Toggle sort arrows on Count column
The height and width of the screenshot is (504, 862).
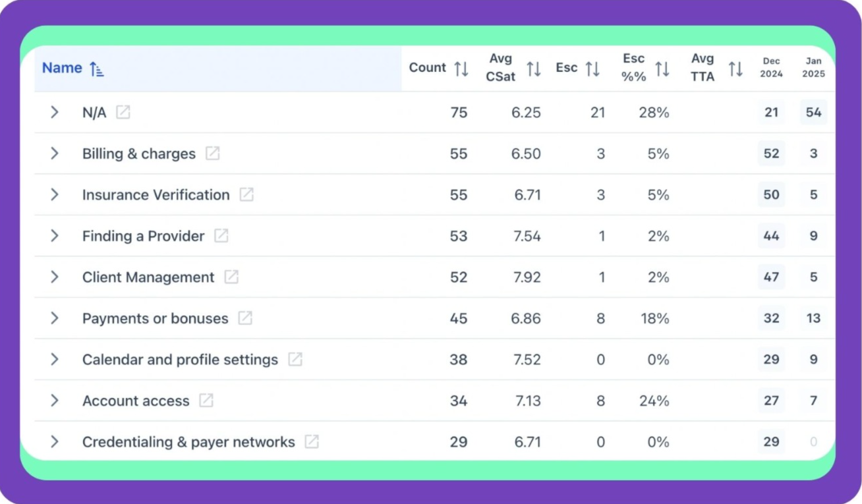(x=461, y=69)
